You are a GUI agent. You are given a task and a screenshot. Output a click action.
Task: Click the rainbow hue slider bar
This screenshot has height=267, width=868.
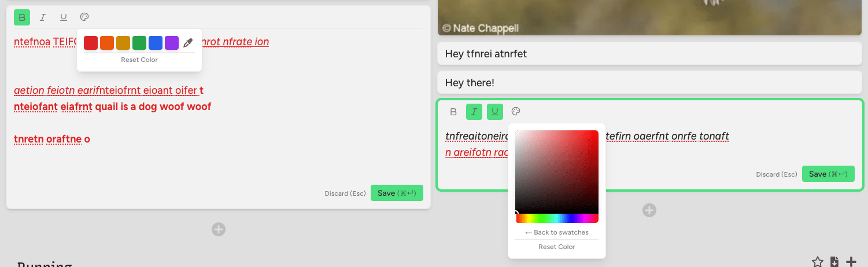pos(557,218)
